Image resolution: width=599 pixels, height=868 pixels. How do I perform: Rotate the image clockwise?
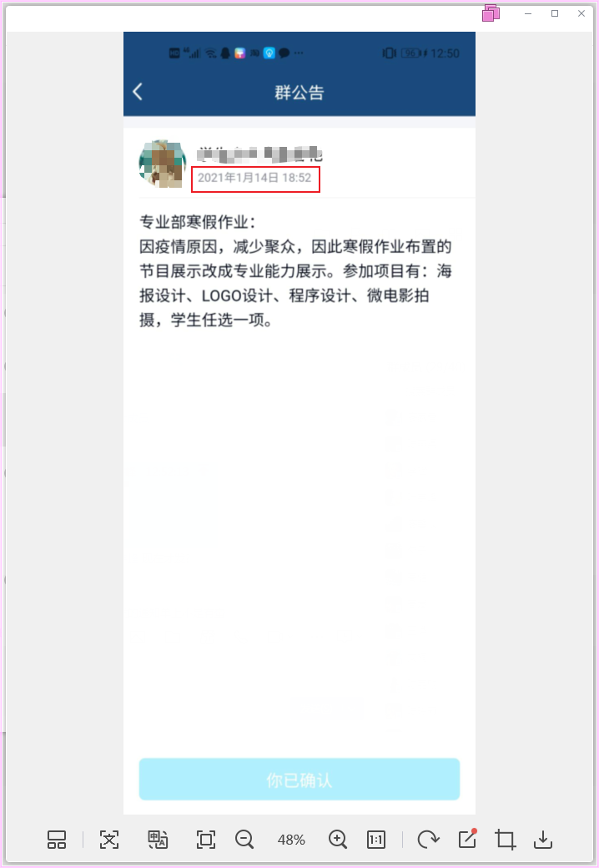click(428, 840)
